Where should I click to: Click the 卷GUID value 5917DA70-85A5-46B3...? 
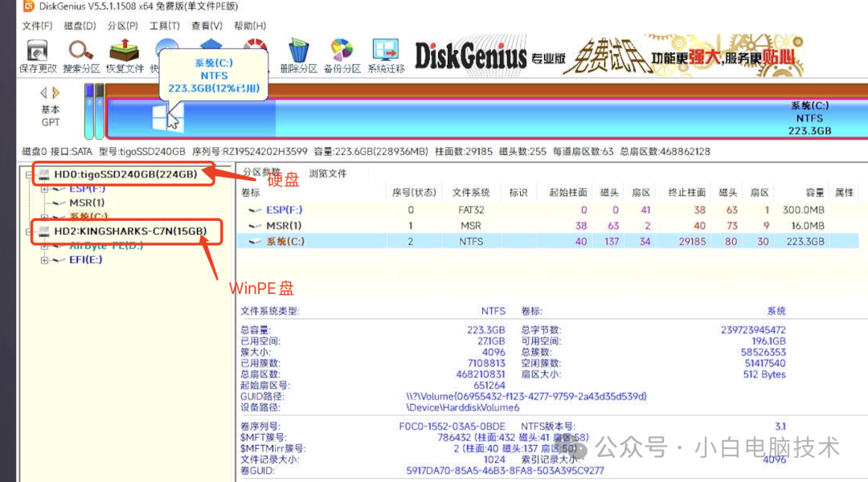(x=505, y=471)
